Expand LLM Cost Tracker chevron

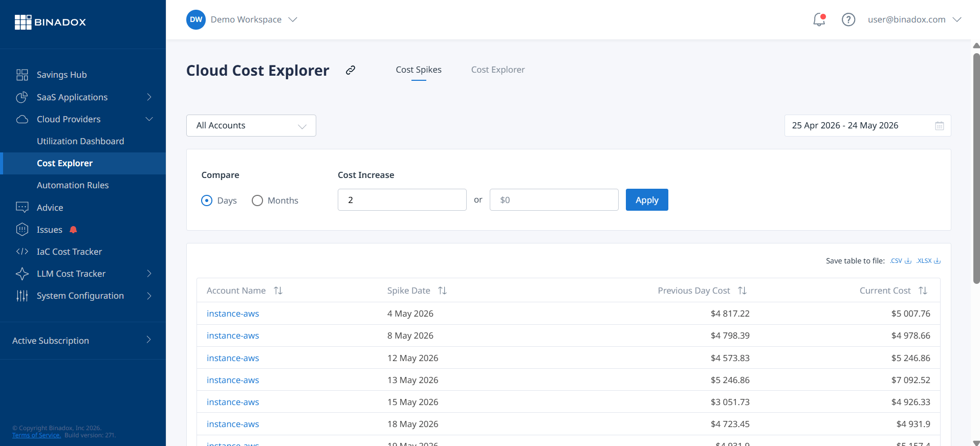point(149,274)
